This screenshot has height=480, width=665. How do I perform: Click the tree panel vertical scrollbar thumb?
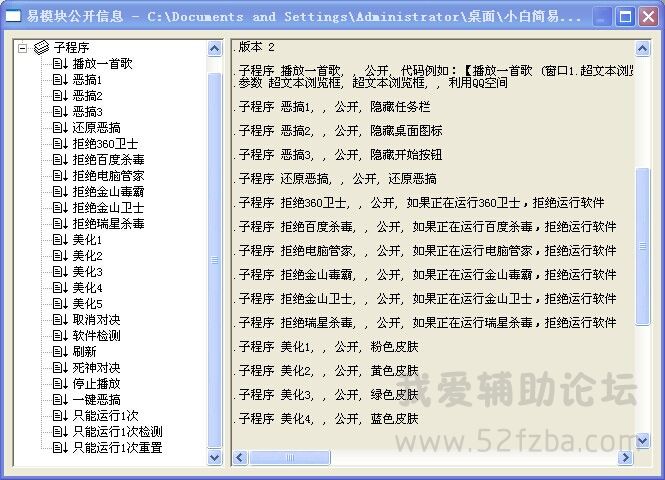click(215, 260)
